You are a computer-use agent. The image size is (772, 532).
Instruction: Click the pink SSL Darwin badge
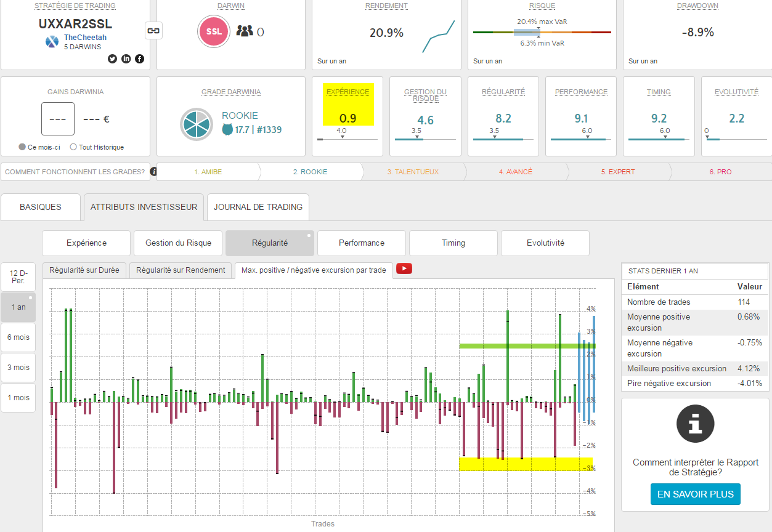click(x=213, y=31)
